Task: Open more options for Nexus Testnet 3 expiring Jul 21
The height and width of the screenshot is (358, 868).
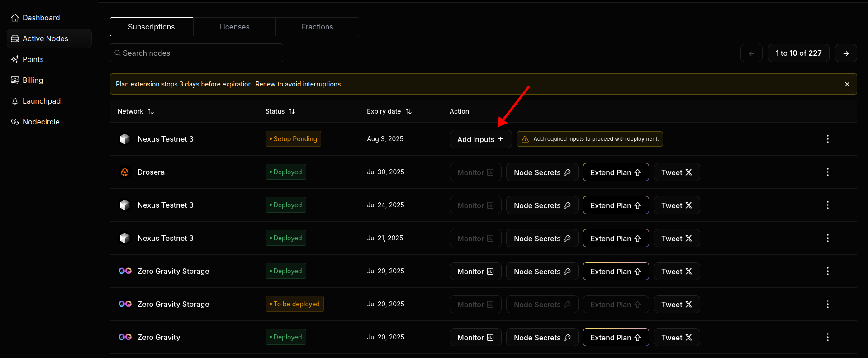Action: click(828, 238)
